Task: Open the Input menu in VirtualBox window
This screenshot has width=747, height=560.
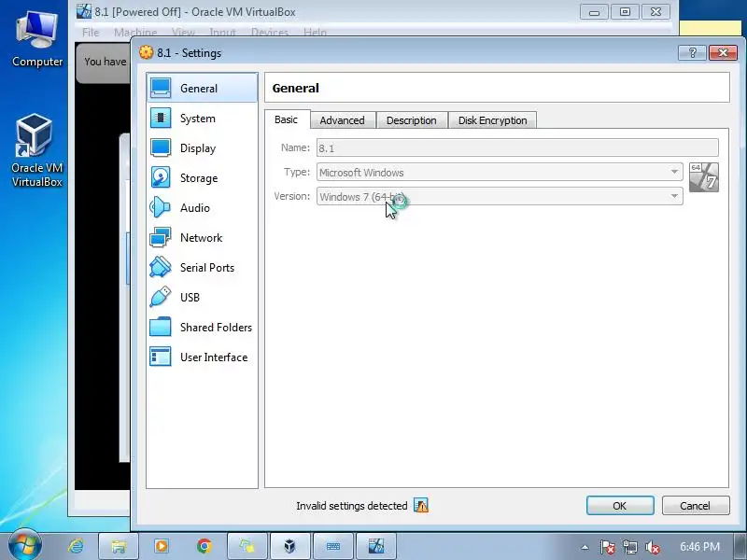Action: pyautogui.click(x=222, y=33)
